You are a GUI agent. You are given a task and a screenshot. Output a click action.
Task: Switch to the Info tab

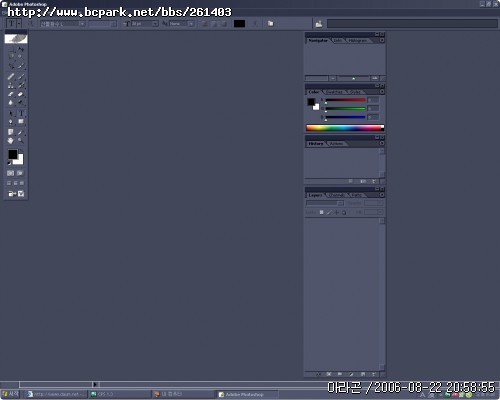click(x=338, y=40)
